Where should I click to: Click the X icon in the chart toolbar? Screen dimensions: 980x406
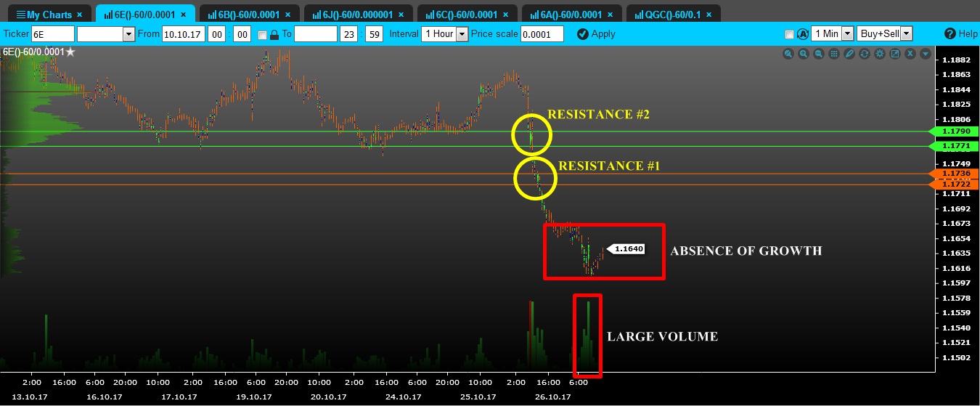tap(910, 54)
